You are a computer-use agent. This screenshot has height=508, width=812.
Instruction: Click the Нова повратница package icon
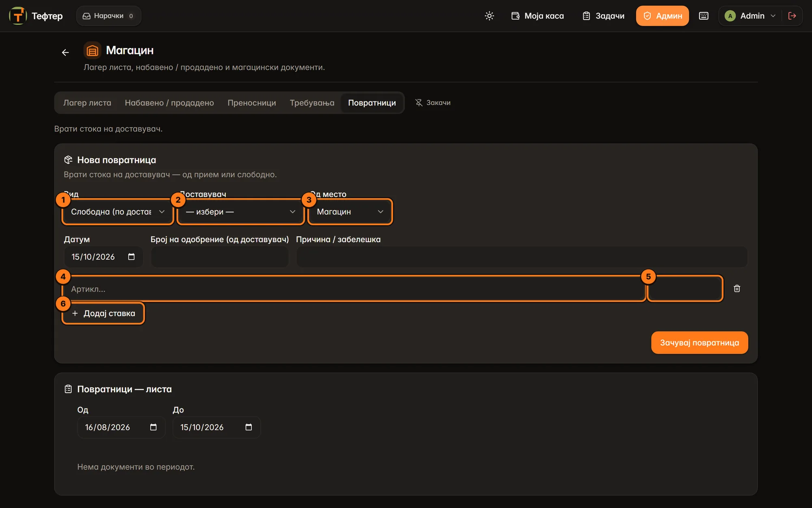pos(68,160)
